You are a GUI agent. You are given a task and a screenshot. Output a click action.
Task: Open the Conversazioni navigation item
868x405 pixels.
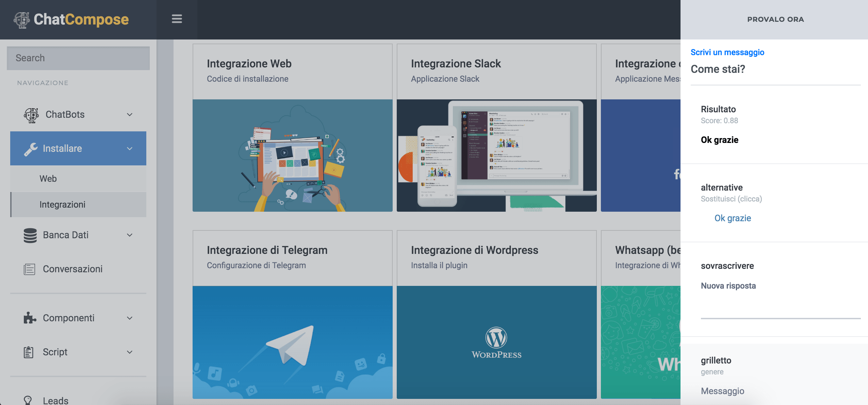point(78,269)
